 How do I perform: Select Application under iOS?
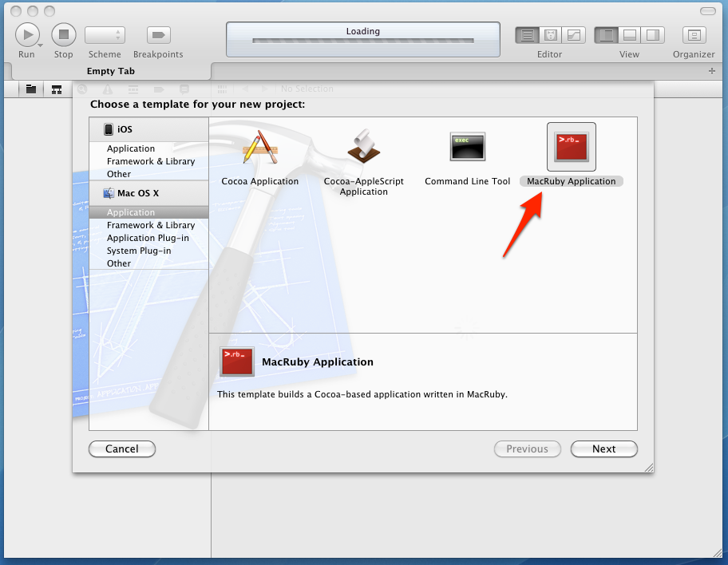131,148
